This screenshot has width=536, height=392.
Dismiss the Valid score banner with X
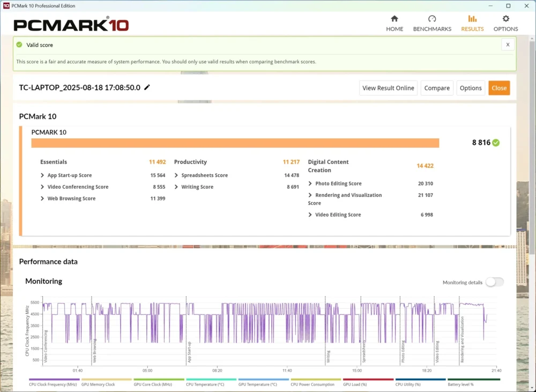[508, 45]
